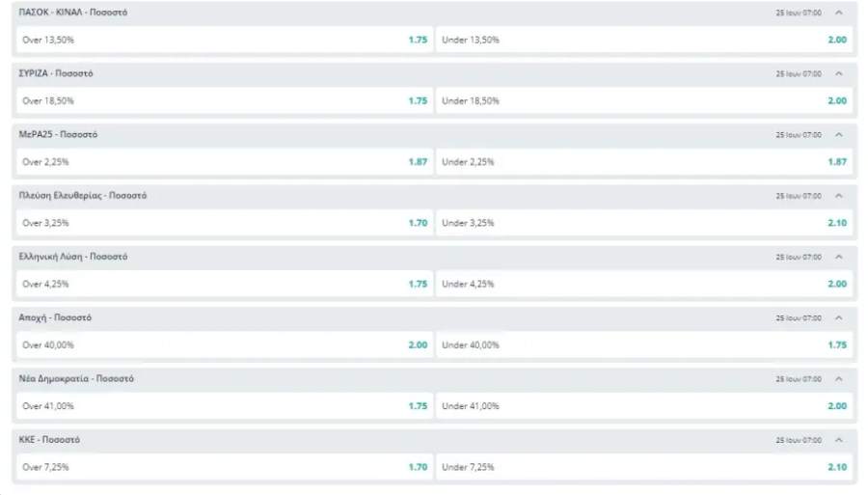Select Over 41,00% for Νέα Δημοκρατία
Screen dimensions: 868x495
(x=224, y=406)
